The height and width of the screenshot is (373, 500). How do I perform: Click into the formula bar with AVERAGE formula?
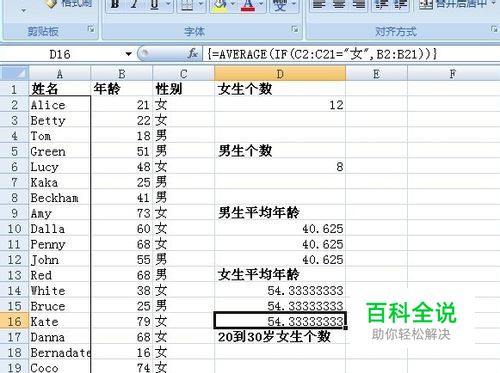[x=352, y=54]
